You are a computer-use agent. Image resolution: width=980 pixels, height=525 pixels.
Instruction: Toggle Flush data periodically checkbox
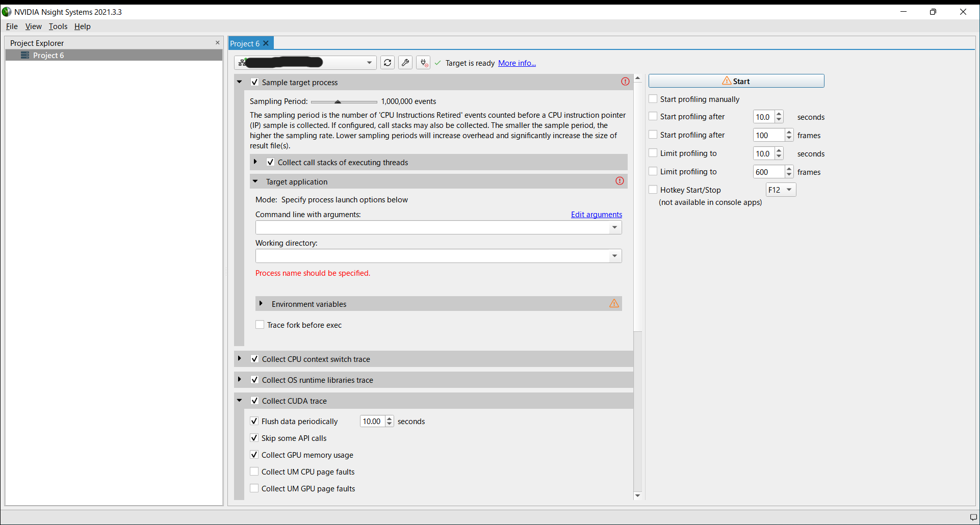(254, 421)
